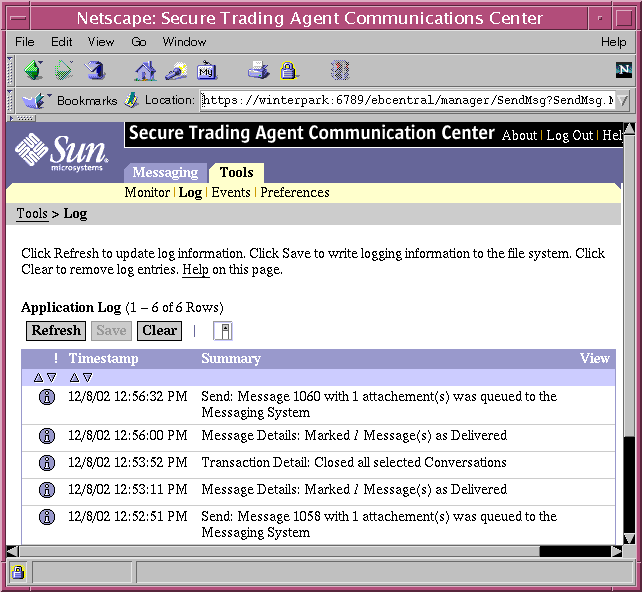Select the Tools tab
The height and width of the screenshot is (592, 642).
[x=236, y=173]
